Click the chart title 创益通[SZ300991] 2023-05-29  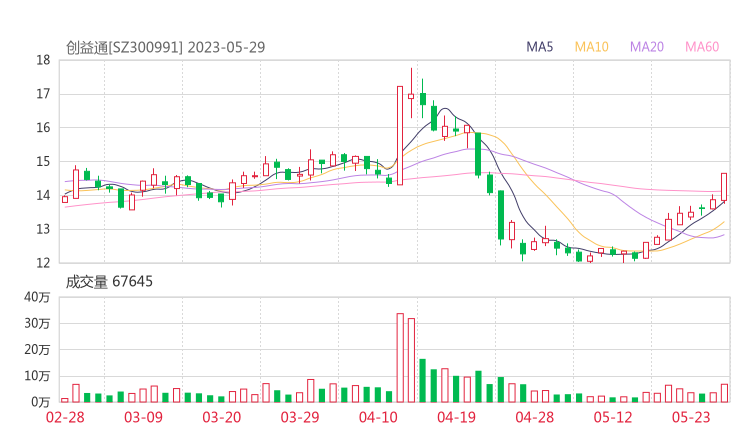point(165,47)
